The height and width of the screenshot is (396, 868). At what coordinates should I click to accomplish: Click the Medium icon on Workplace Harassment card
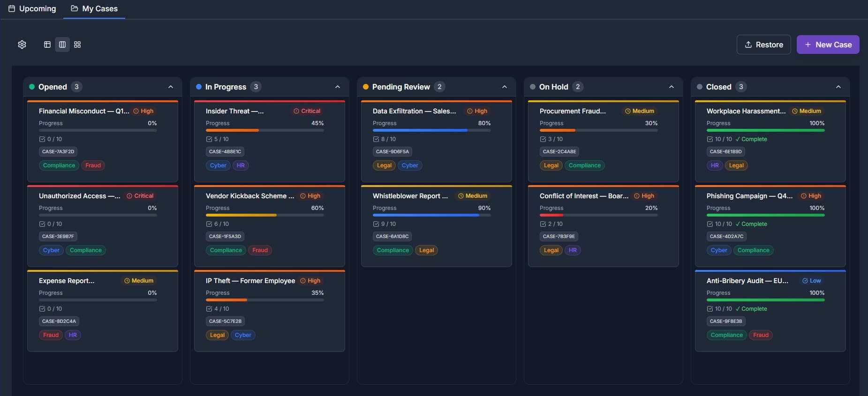point(795,111)
